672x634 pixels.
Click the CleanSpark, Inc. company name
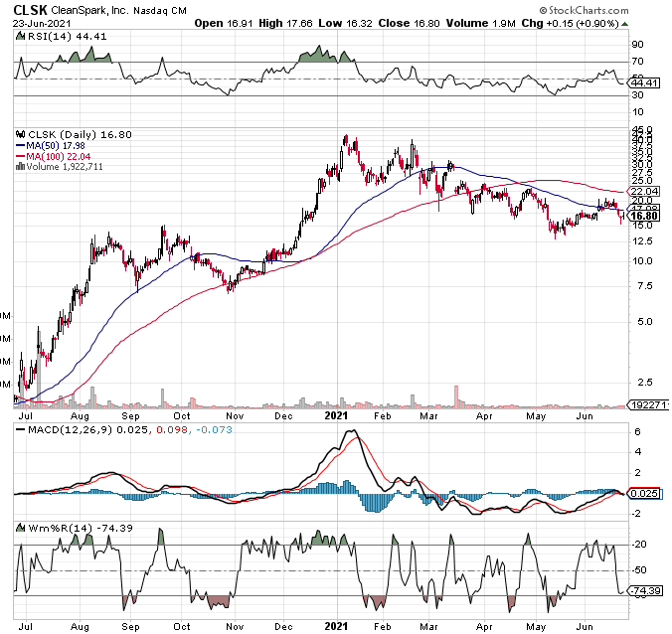(x=89, y=10)
